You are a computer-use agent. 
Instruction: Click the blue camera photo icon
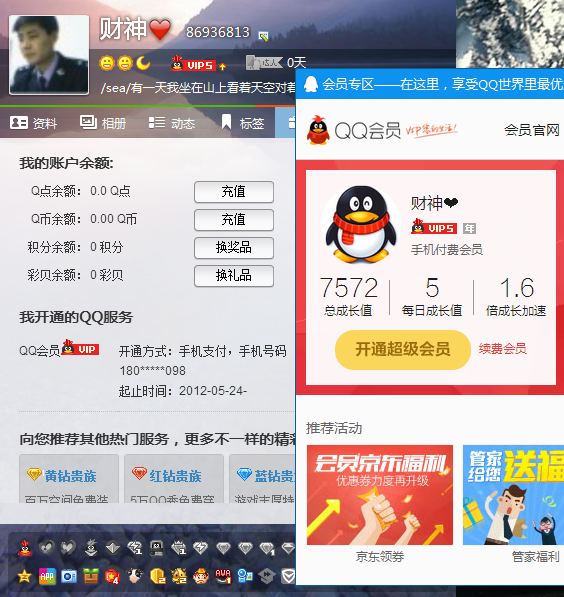click(69, 576)
